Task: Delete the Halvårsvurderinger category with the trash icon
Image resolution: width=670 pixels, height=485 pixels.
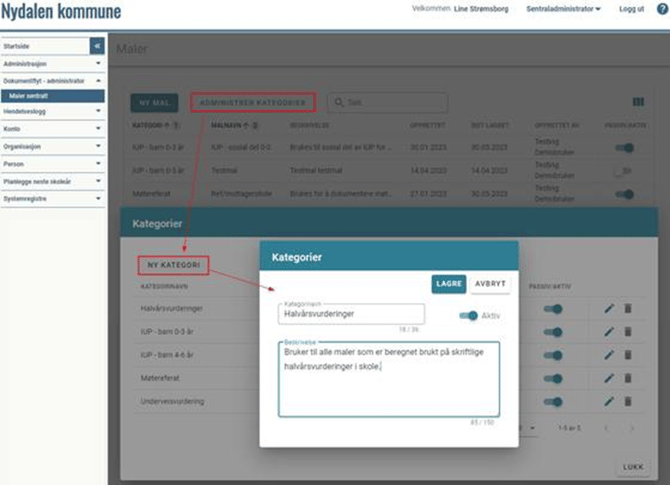Action: click(x=628, y=309)
